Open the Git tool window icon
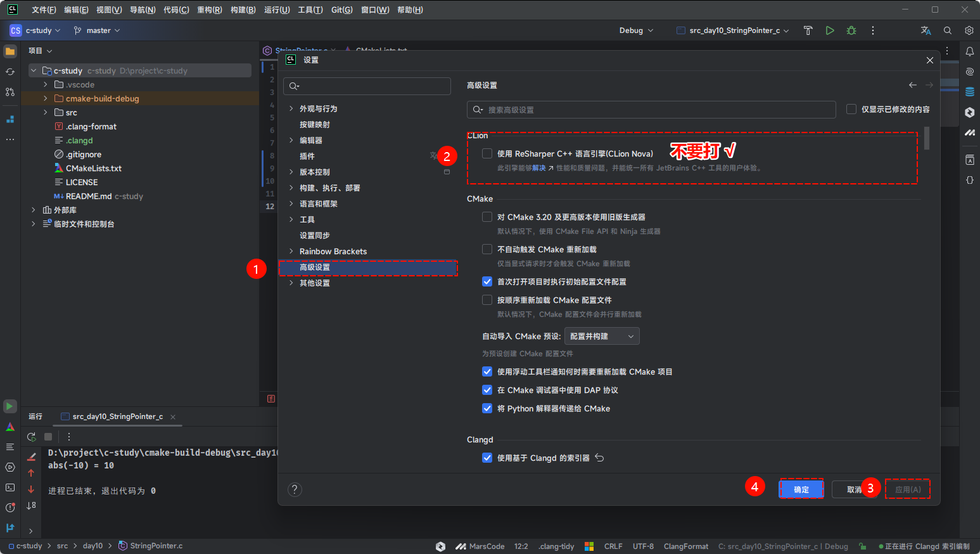This screenshot has height=554, width=980. pyautogui.click(x=10, y=527)
